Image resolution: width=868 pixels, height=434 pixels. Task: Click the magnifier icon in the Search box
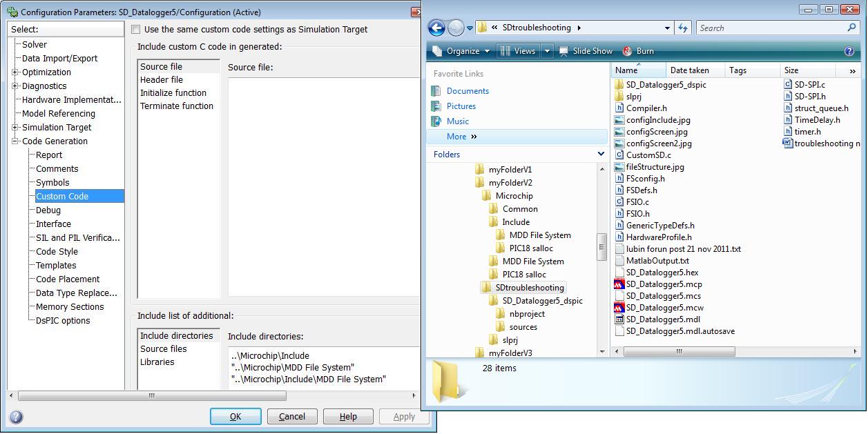(852, 28)
